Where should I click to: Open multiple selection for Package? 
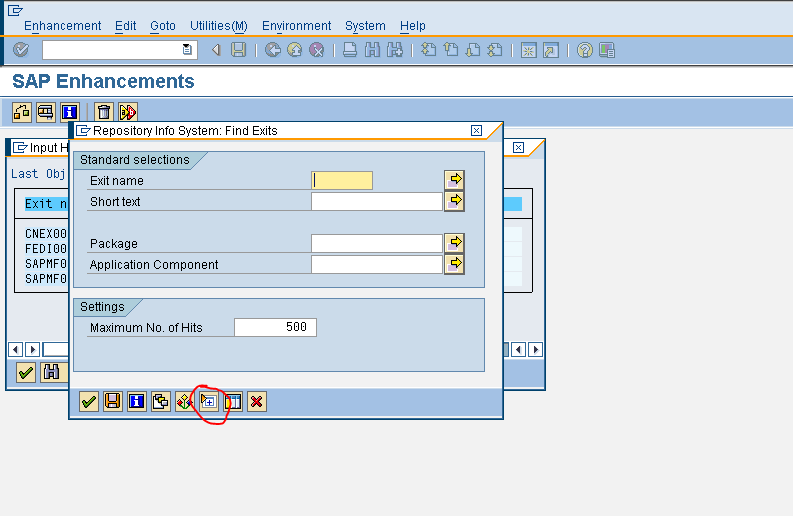coord(454,243)
